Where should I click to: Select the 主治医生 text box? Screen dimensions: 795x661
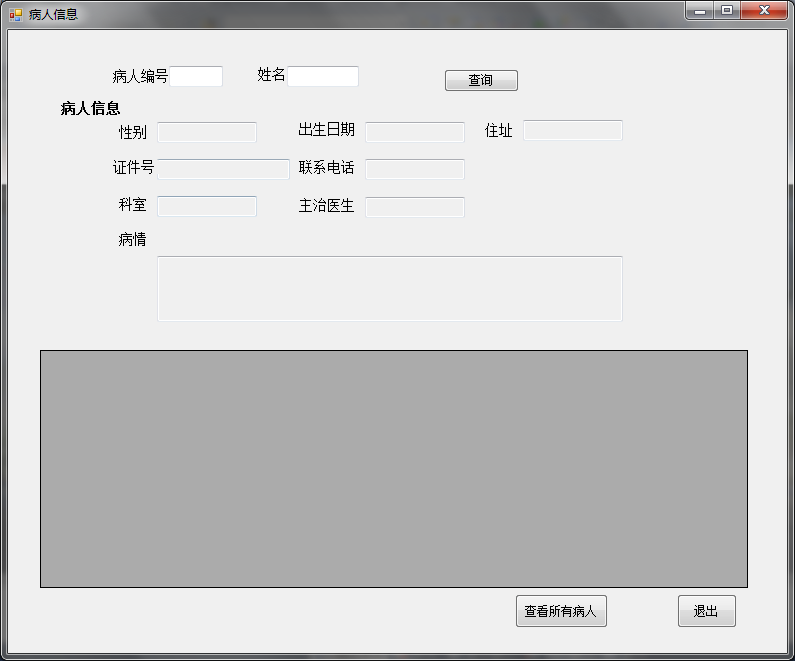coord(415,207)
